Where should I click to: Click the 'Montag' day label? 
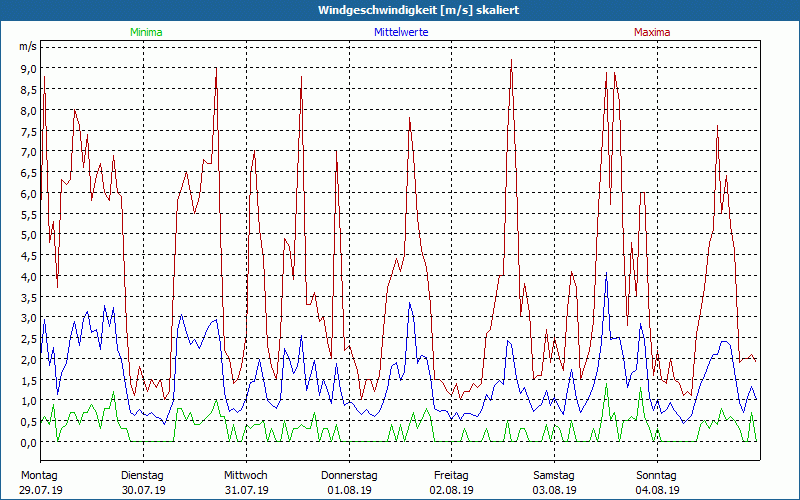tap(39, 476)
